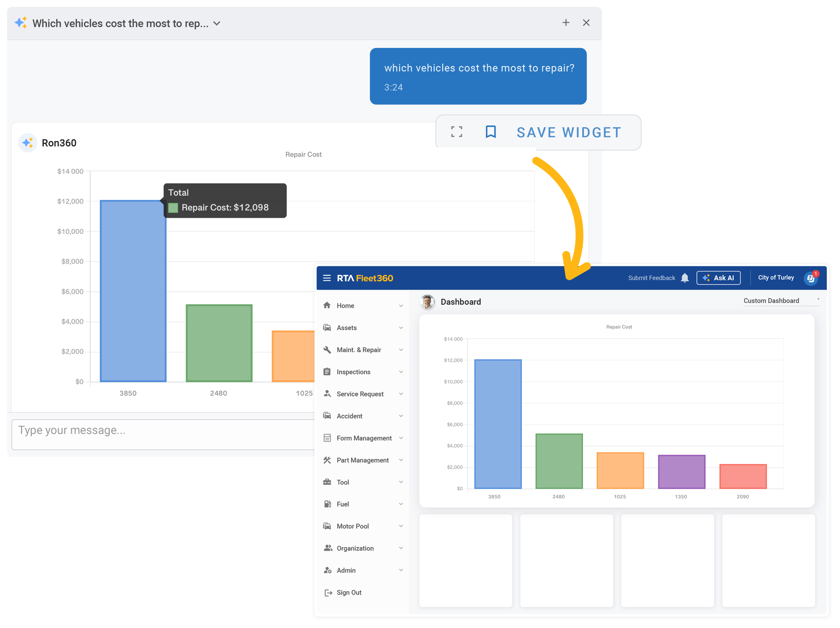Screen dimensions: 840x628
Task: Click Submit Feedback link
Action: (651, 278)
